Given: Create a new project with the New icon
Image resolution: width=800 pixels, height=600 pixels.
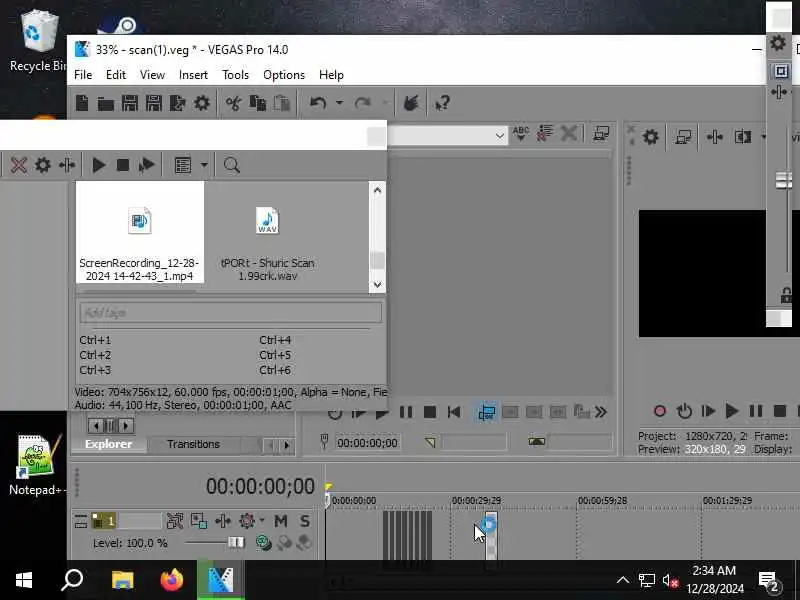Looking at the screenshot, I should point(82,104).
